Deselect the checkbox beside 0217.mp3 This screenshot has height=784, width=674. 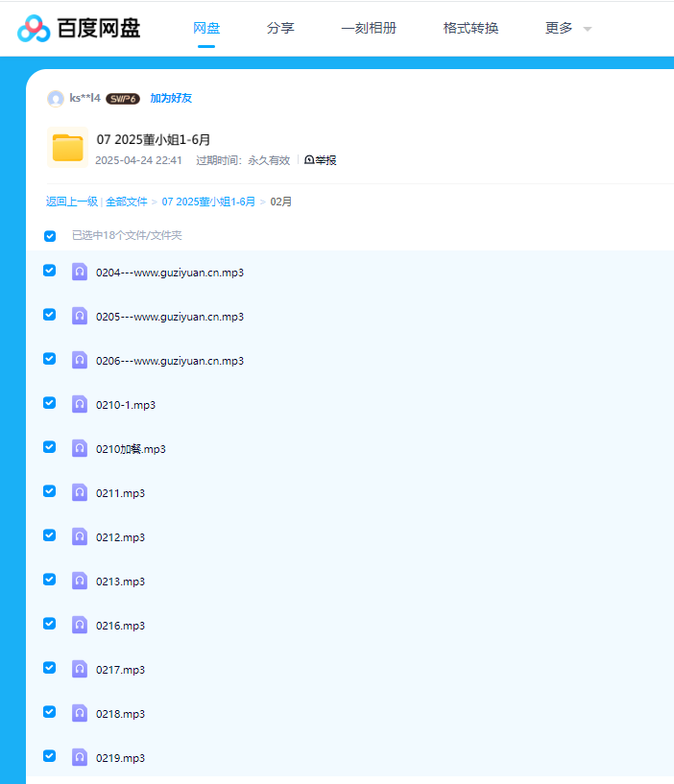point(50,668)
